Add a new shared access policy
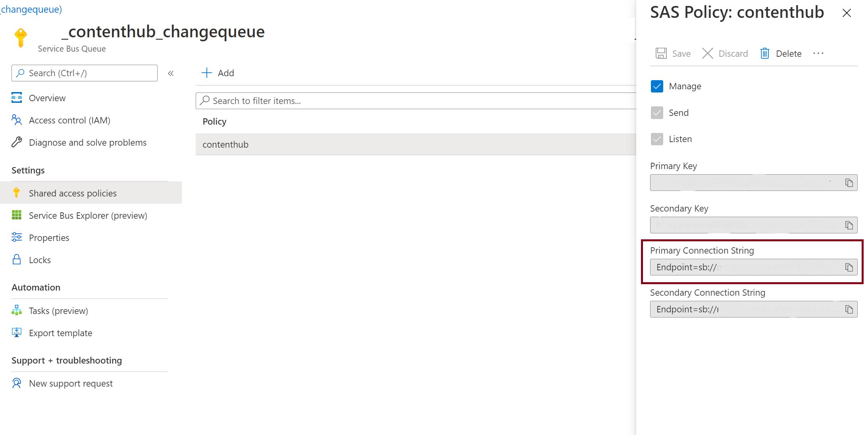The width and height of the screenshot is (868, 435). [218, 73]
